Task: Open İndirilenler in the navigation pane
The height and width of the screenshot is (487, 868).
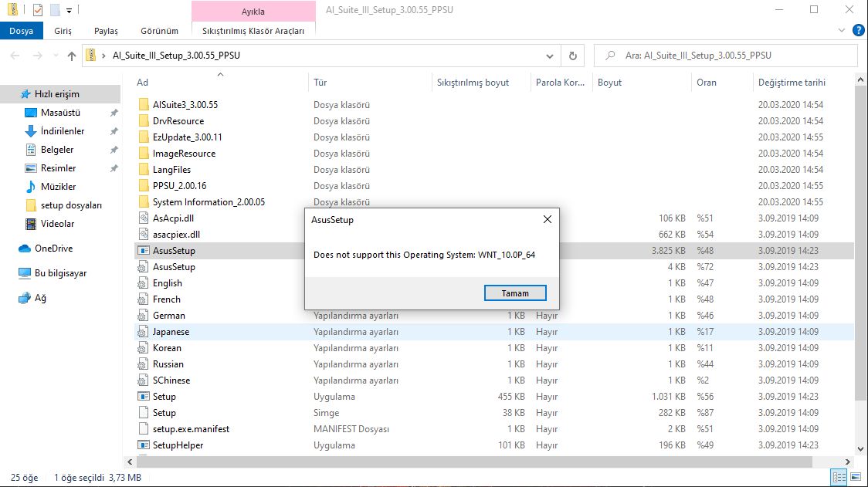Action: tap(63, 131)
